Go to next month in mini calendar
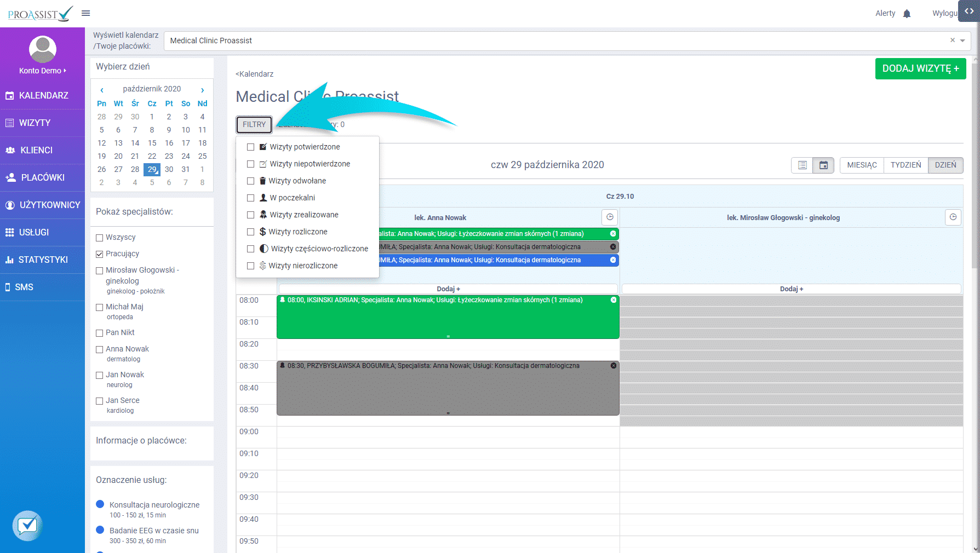Screen dimensions: 980x553 tap(202, 90)
